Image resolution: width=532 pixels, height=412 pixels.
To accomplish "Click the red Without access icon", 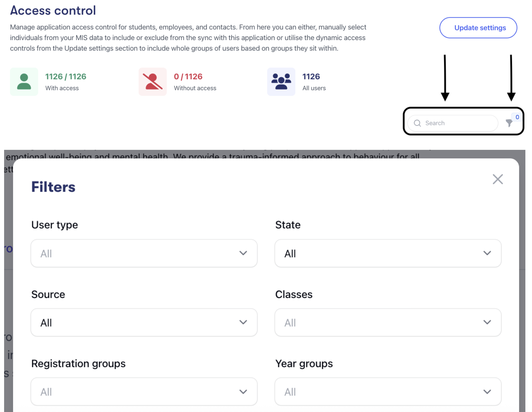I will 152,82.
